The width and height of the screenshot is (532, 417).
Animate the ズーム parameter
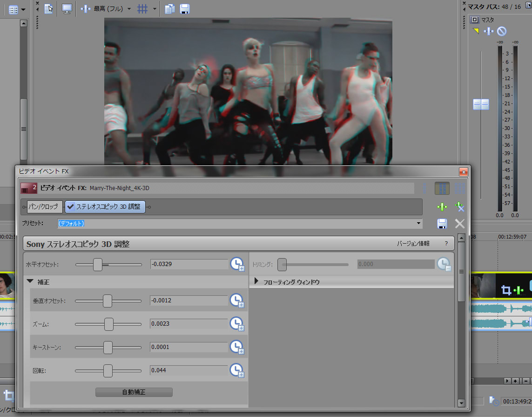point(237,324)
